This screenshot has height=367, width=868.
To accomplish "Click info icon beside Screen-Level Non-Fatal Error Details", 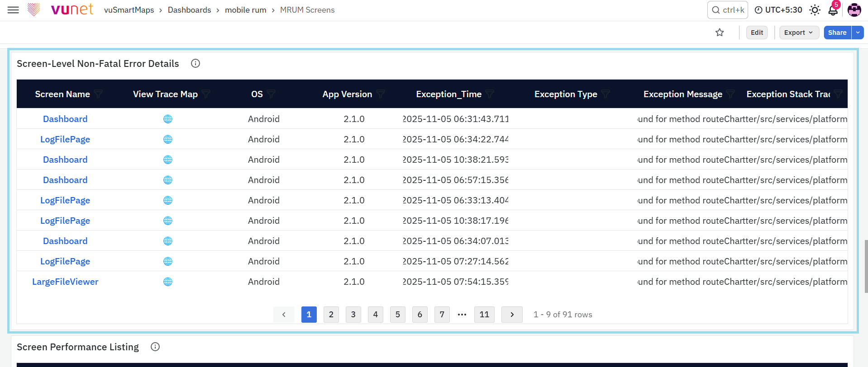I will pos(196,63).
